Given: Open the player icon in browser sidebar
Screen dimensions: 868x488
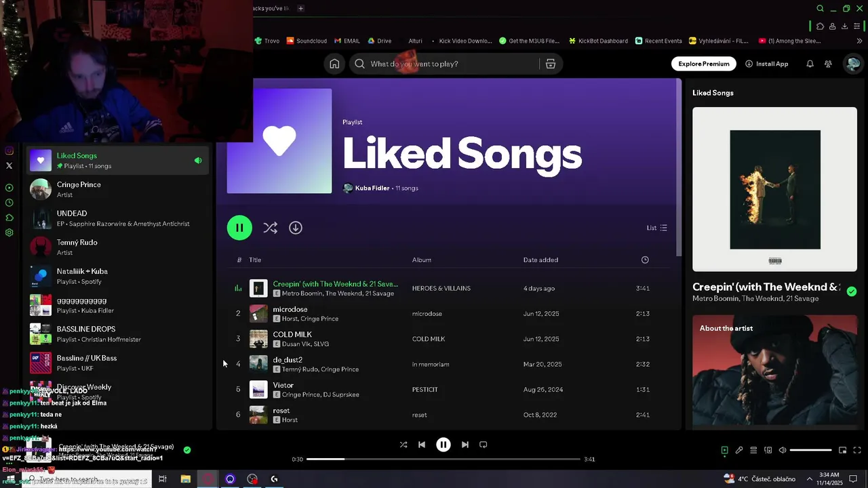Looking at the screenshot, I should (x=9, y=188).
